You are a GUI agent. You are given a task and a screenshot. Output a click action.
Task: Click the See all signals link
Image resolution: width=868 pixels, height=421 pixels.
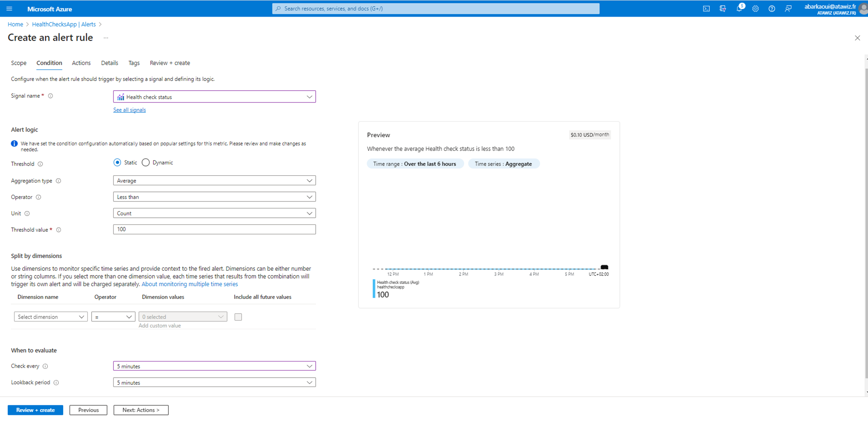pyautogui.click(x=129, y=110)
